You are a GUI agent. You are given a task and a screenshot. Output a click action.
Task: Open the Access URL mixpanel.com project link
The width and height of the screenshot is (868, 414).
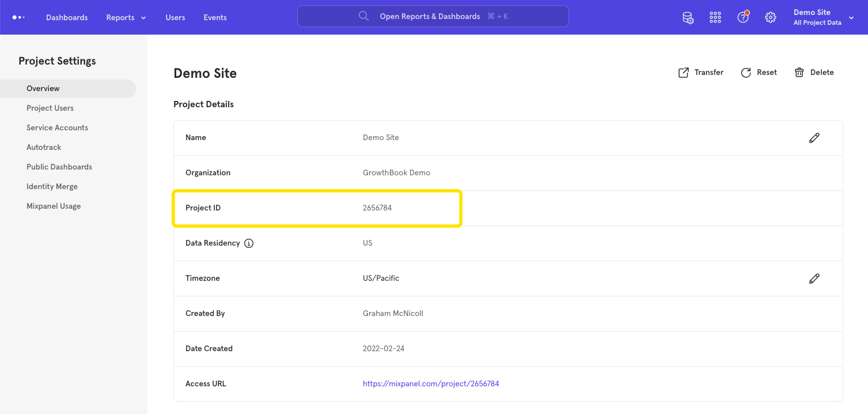431,383
